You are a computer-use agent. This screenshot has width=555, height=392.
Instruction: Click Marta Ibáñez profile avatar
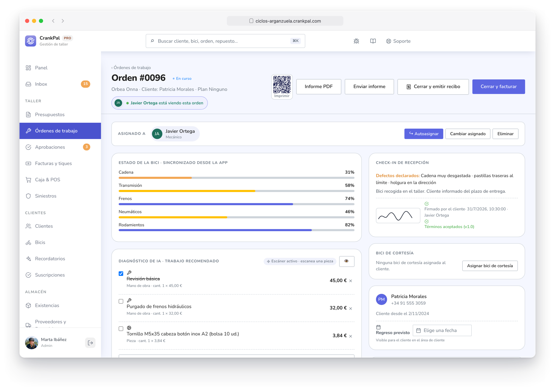[x=32, y=343]
